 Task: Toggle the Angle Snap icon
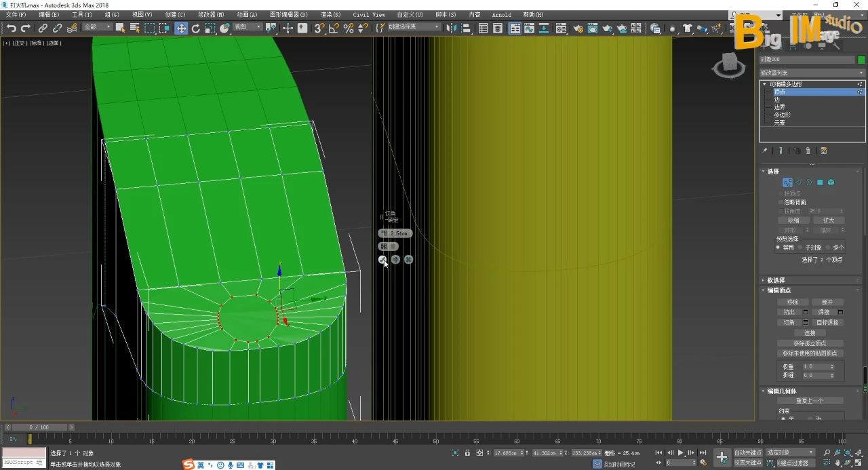pos(334,28)
